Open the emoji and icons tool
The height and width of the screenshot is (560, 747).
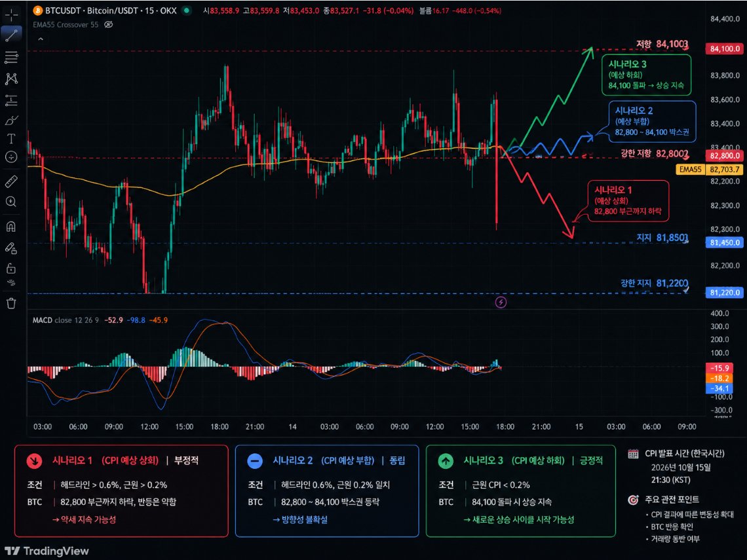click(11, 157)
